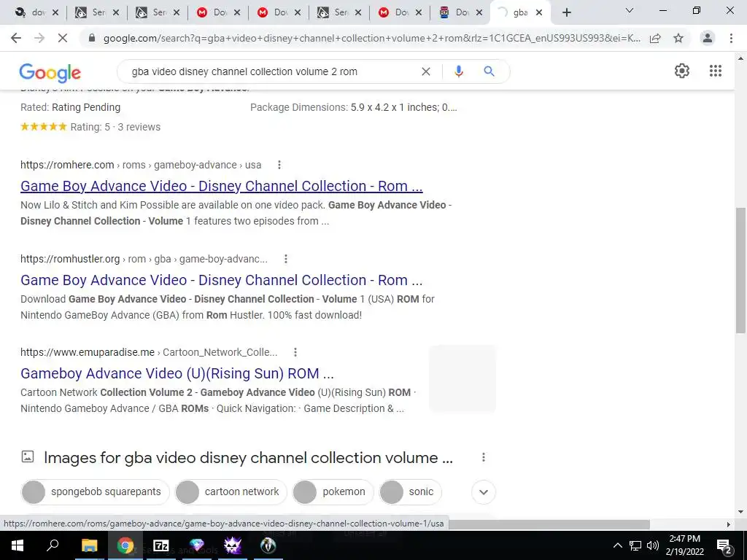Click the emuparadise result thumbnail

click(462, 379)
